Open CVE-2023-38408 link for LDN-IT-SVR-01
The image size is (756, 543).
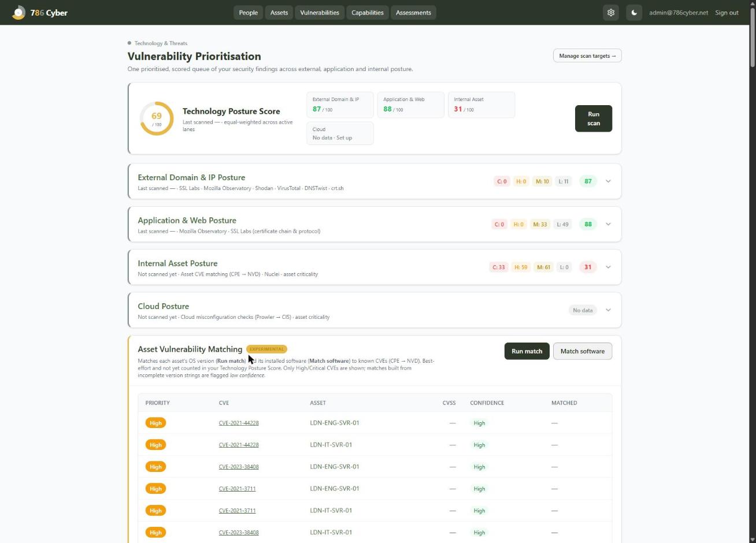239,533
